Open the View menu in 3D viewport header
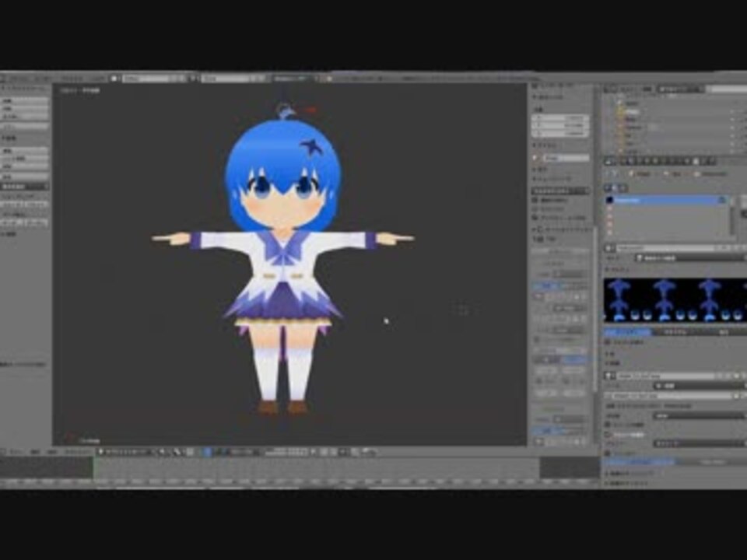Viewport: 747px width, 560px height. click(17, 452)
